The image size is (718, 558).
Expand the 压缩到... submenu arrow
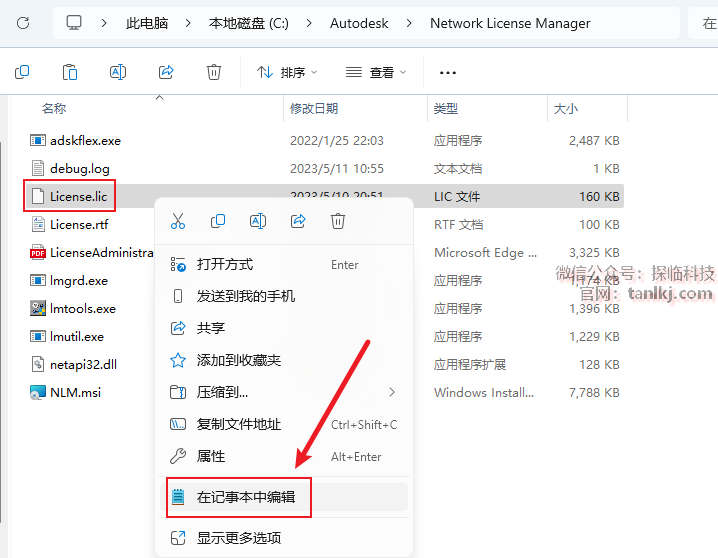pos(392,392)
